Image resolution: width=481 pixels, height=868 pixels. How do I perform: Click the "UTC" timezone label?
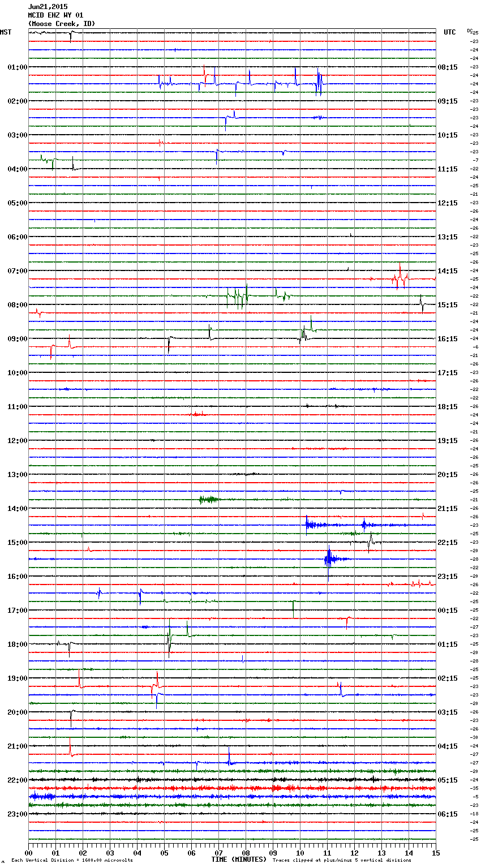450,32
